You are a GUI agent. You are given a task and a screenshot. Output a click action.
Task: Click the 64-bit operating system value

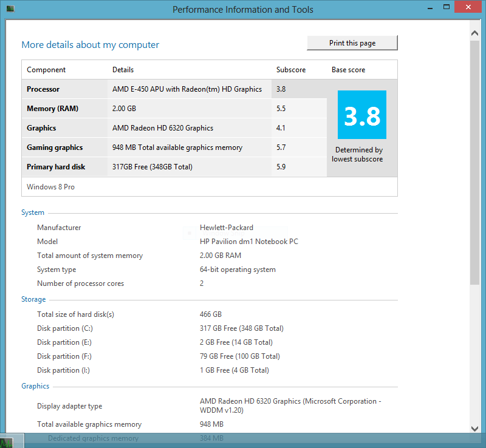(238, 270)
